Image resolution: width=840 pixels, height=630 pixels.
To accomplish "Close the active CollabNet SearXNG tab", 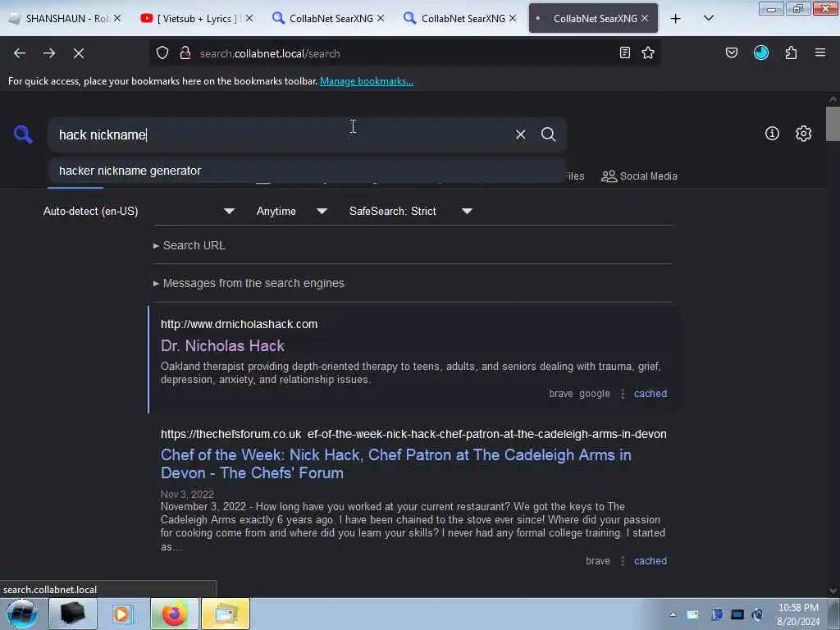I will [x=645, y=18].
